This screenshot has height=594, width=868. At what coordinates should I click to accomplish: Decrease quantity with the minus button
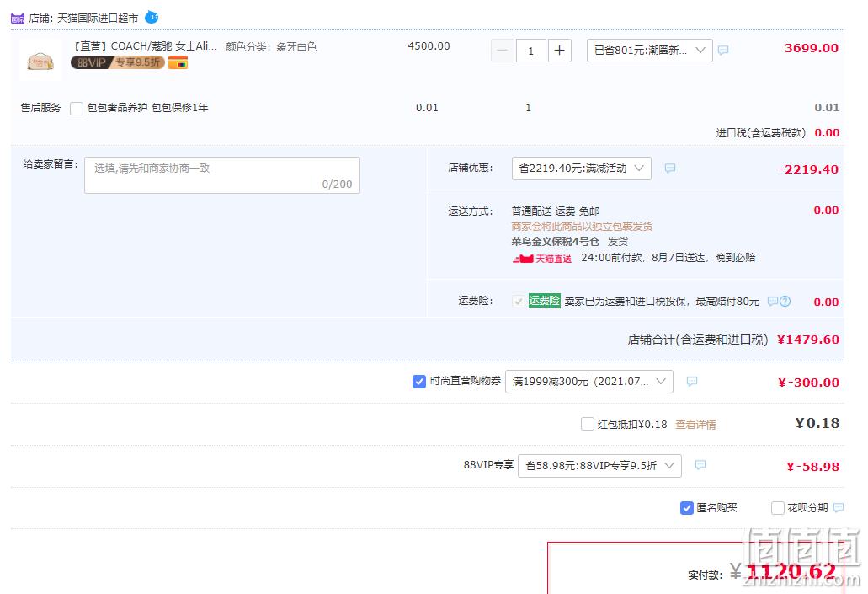[x=502, y=51]
